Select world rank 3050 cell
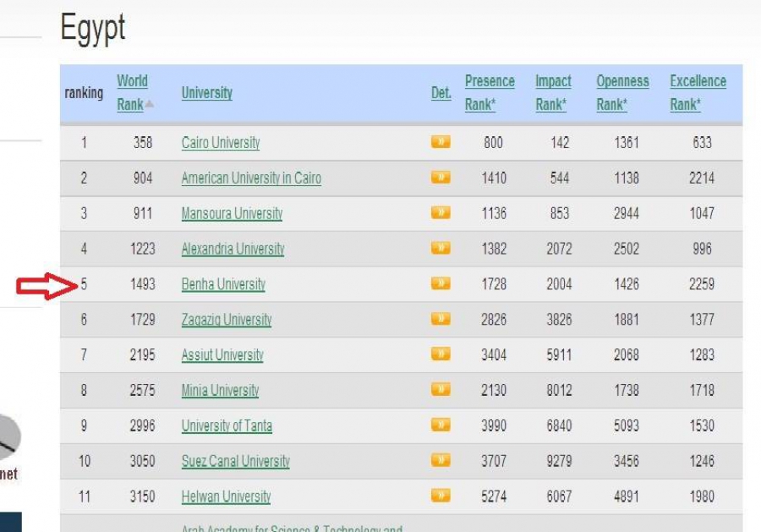The height and width of the screenshot is (532, 761). coord(143,462)
